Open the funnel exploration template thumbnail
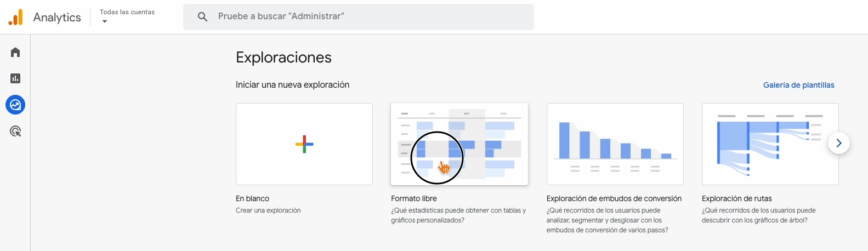The height and width of the screenshot is (251, 868). (615, 144)
